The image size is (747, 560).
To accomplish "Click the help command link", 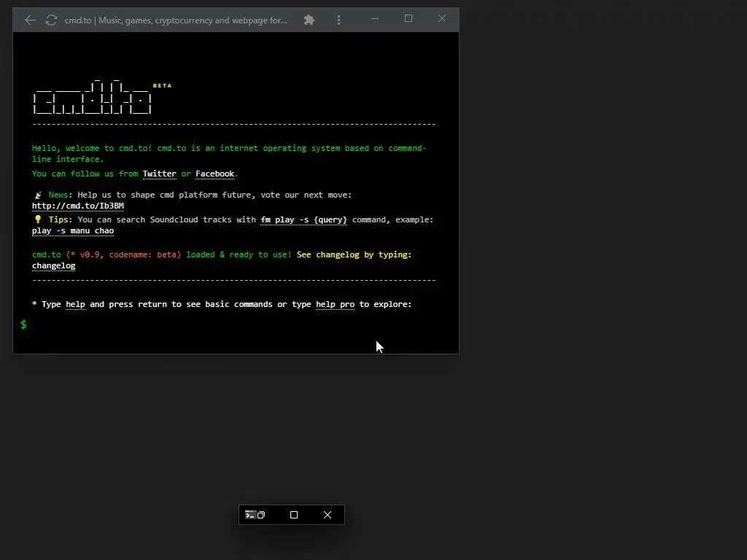I will click(75, 304).
